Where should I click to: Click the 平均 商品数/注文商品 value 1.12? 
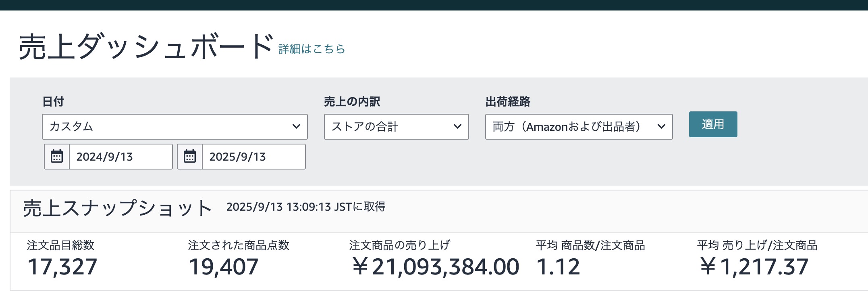(558, 267)
